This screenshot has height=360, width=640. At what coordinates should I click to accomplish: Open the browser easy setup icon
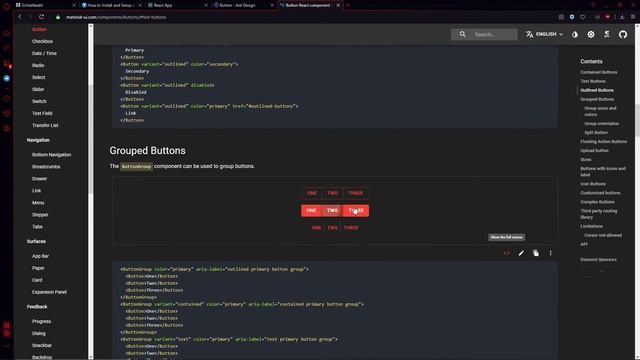[633, 17]
